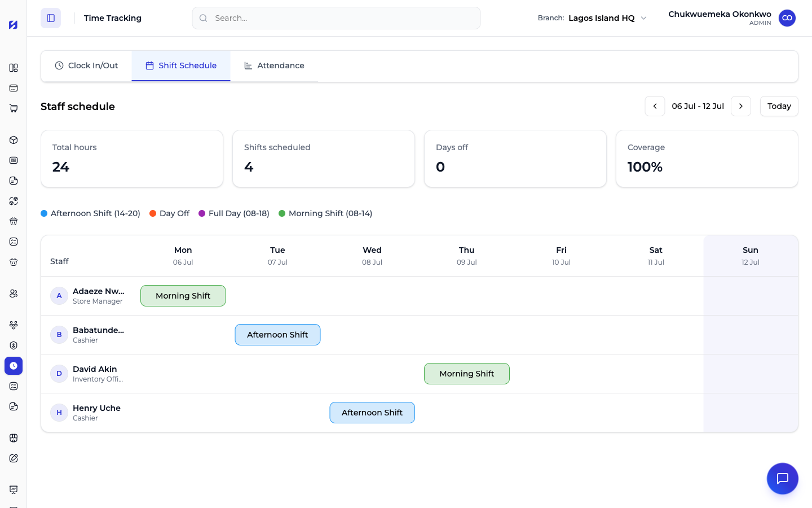Click the purple Full Day legend dot

tap(202, 213)
